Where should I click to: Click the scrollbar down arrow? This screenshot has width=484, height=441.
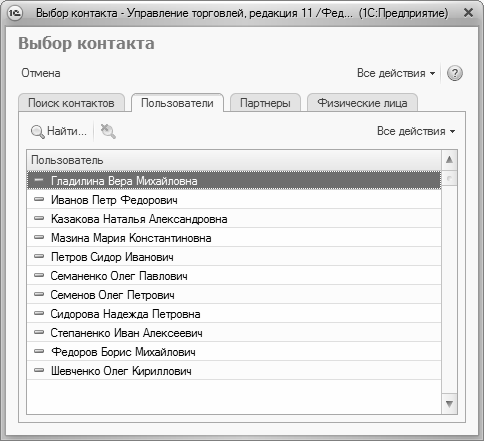(x=449, y=404)
